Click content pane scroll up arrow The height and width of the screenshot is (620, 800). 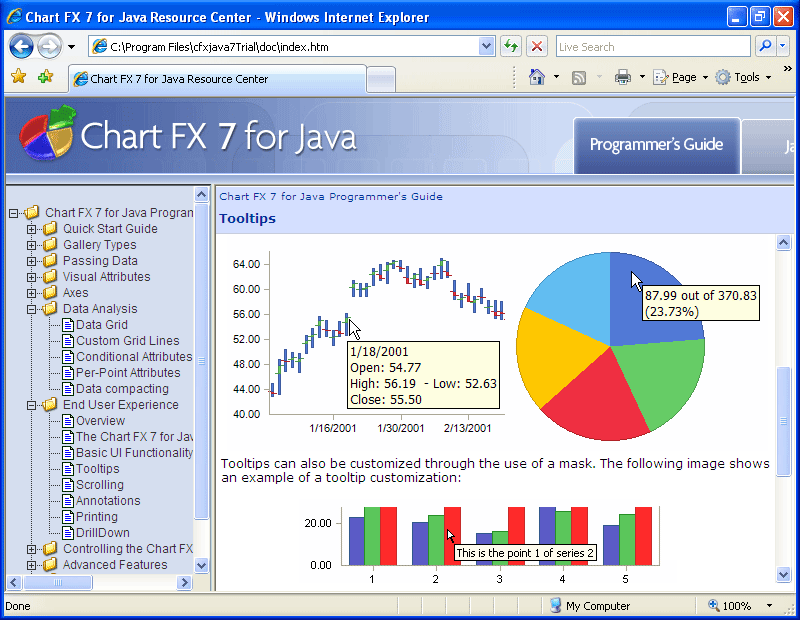pos(783,243)
